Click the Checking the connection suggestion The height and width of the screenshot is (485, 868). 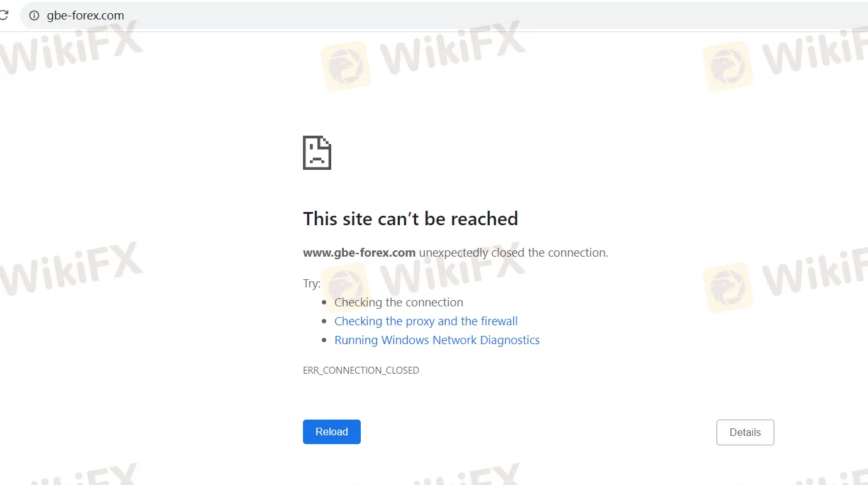point(398,303)
